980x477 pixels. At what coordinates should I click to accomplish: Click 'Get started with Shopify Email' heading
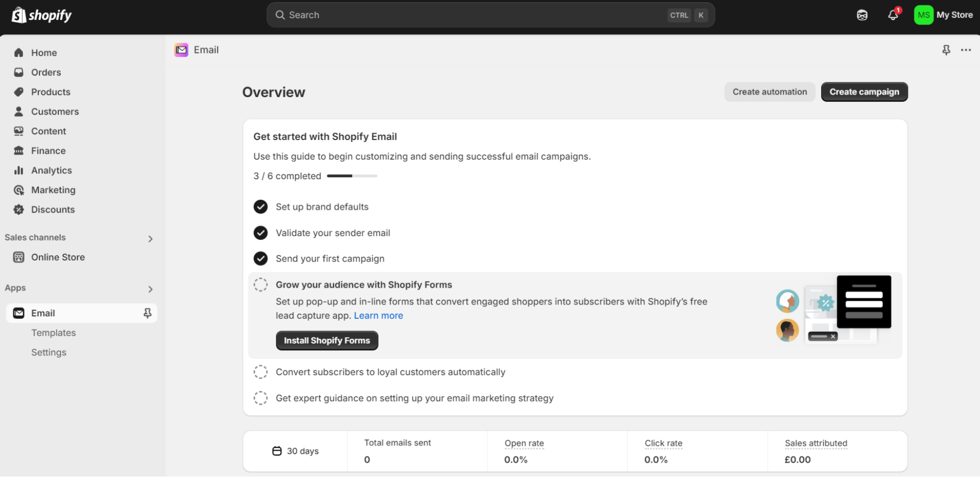325,137
